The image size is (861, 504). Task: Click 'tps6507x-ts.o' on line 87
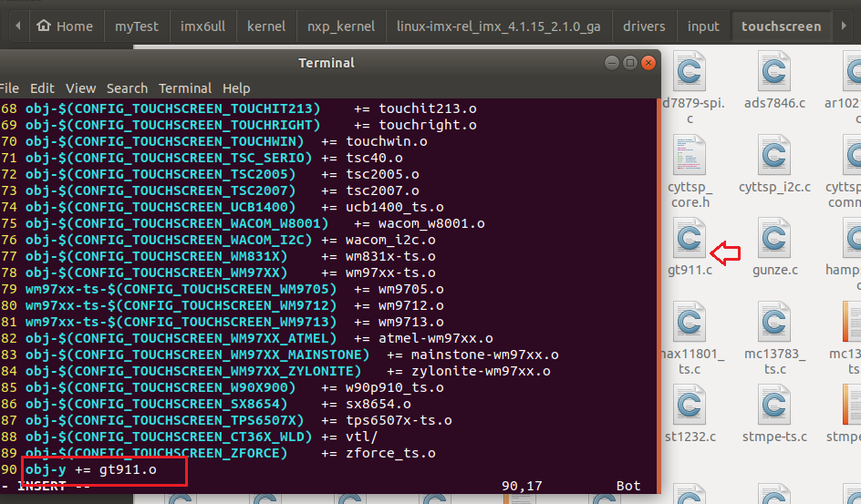pos(399,421)
